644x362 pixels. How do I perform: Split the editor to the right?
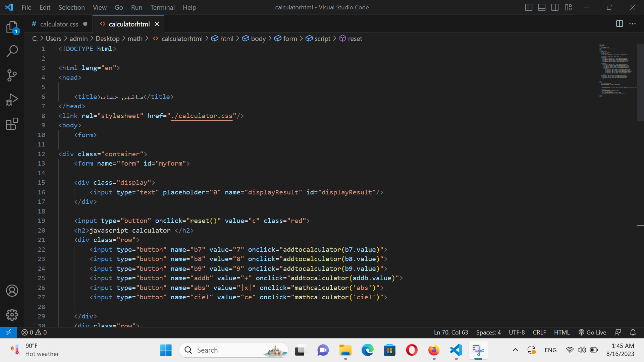point(620,24)
